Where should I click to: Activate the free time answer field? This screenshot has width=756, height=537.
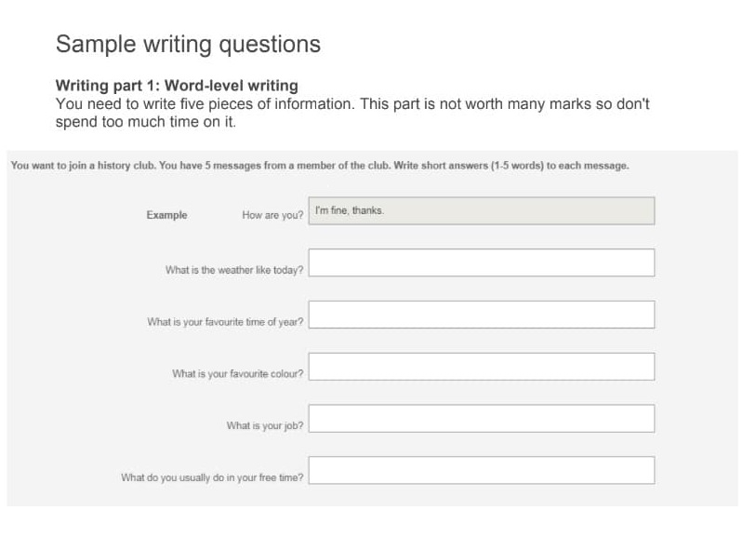[x=481, y=470]
